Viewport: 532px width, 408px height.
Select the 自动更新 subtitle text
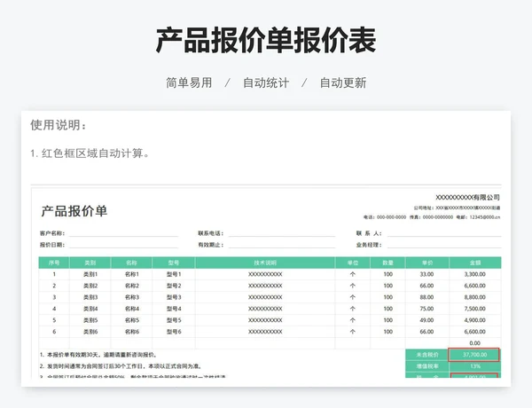343,82
